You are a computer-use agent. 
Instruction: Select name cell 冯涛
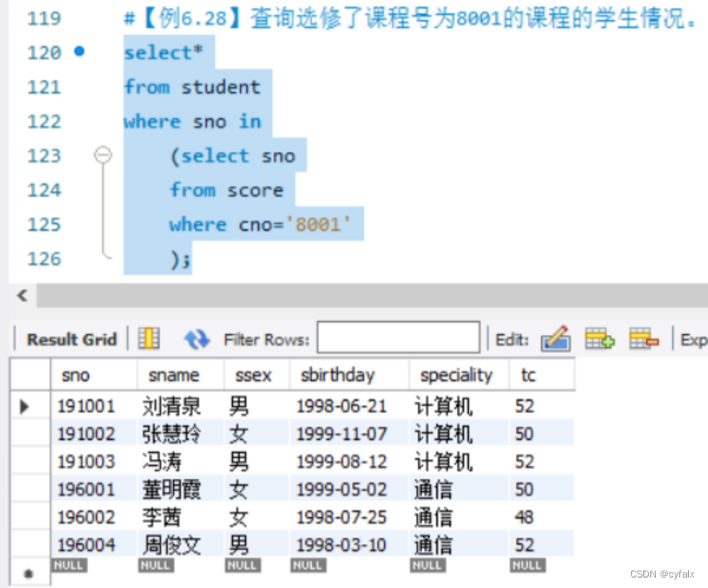click(180, 462)
